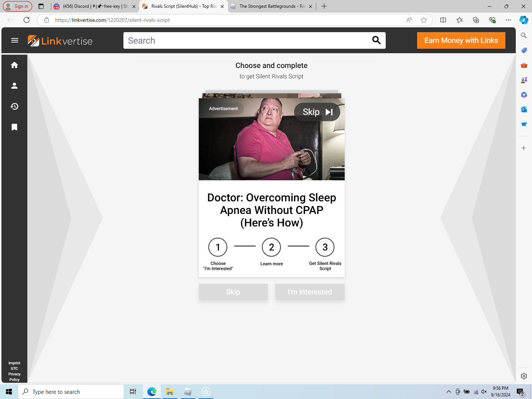
Task: Open the Games chess icon in sidebar
Action: (x=524, y=80)
